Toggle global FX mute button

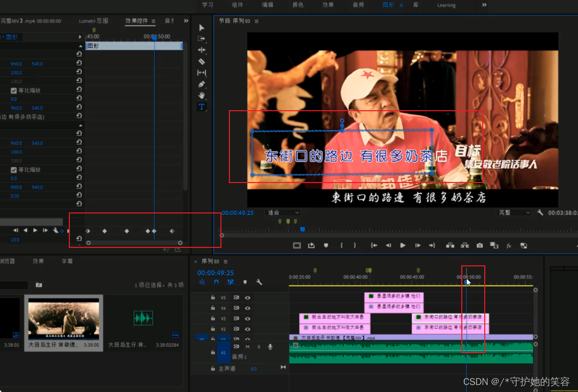[509, 246]
